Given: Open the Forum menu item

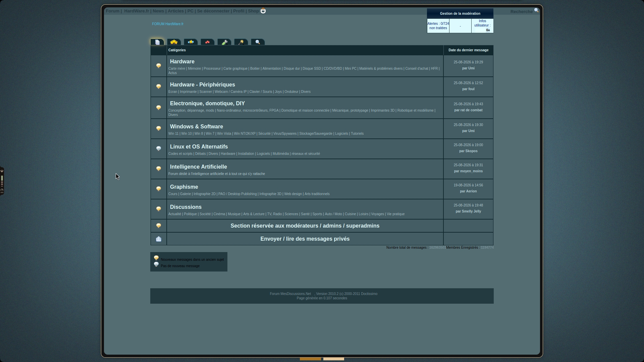Looking at the screenshot, I should point(113,11).
